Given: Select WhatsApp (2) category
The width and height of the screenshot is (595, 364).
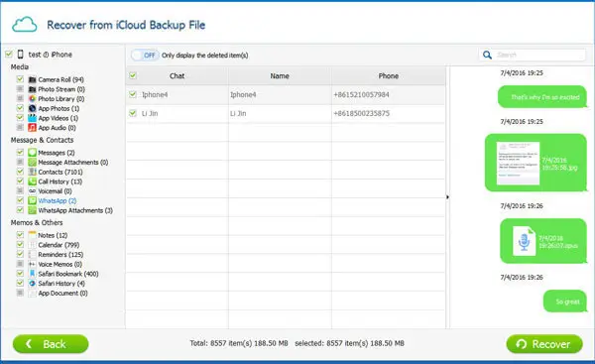Looking at the screenshot, I should [x=58, y=200].
